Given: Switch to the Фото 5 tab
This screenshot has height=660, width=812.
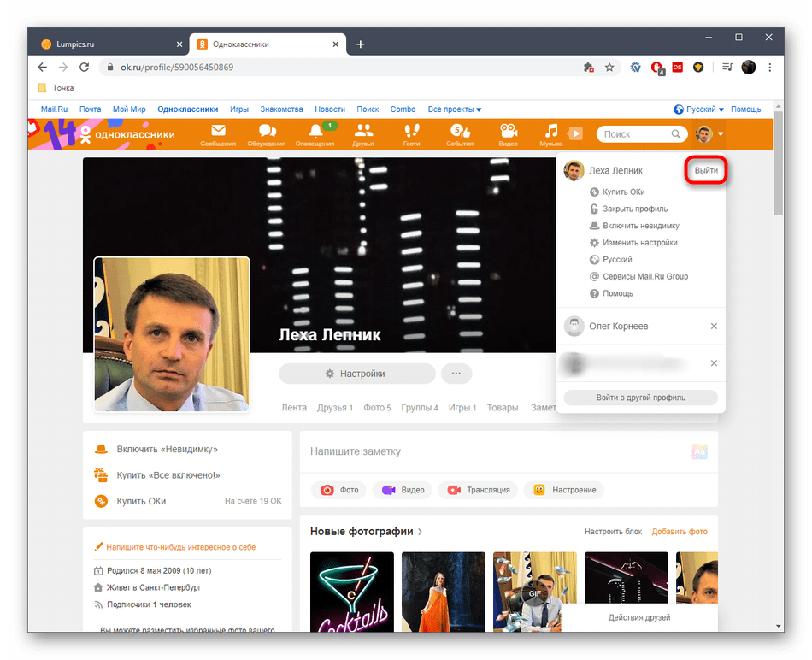Looking at the screenshot, I should click(377, 408).
